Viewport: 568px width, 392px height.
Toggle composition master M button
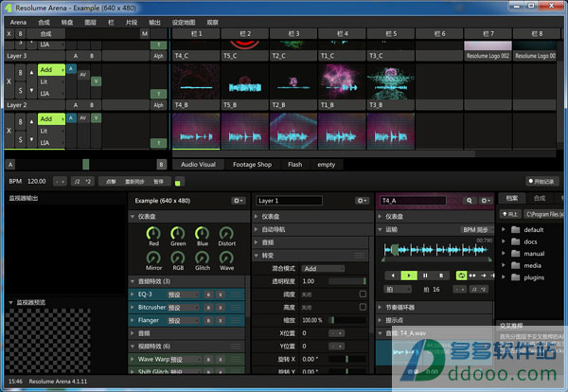click(145, 34)
